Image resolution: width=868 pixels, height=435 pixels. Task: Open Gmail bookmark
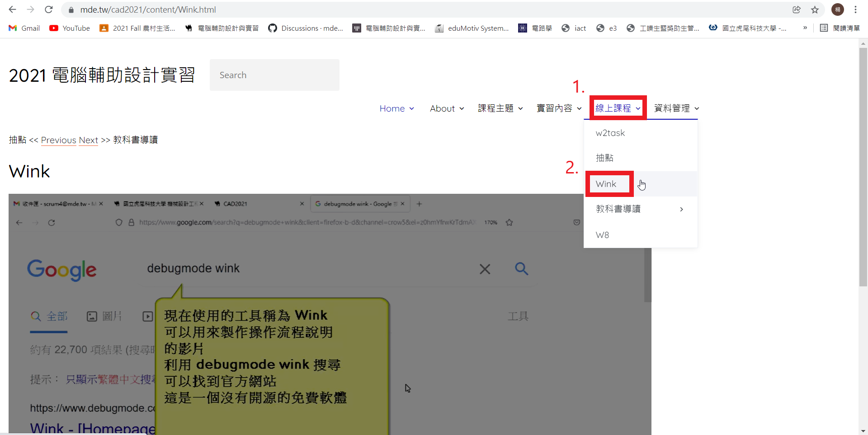24,28
